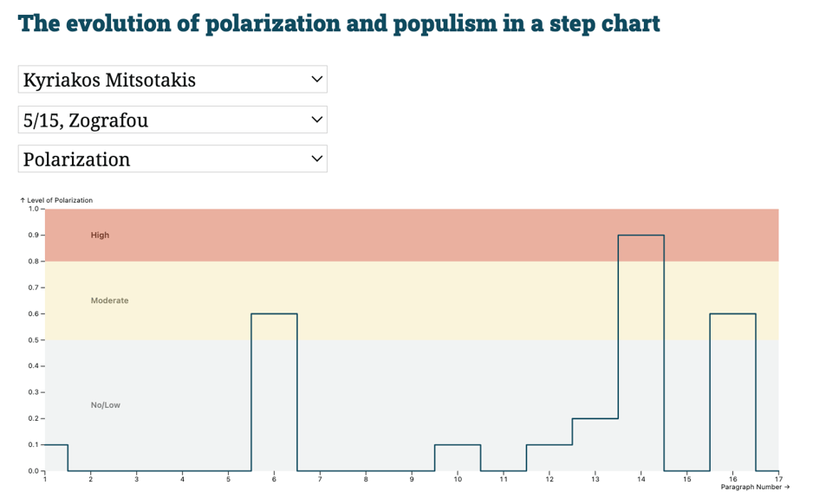Click the step segment at paragraph 10

(x=457, y=445)
